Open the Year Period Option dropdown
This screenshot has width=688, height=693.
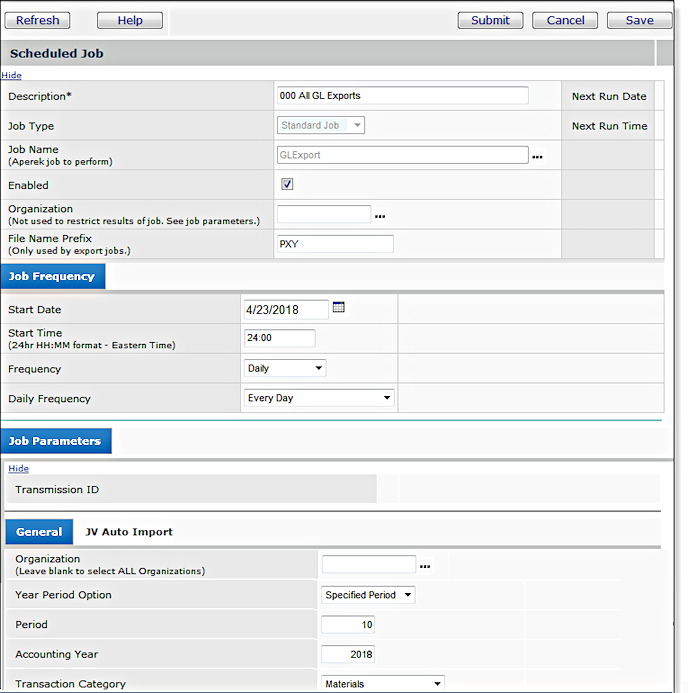click(x=368, y=595)
